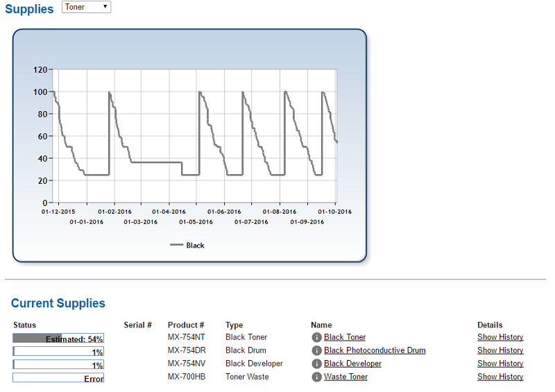The image size is (555, 392).
Task: Click the Current Supplies heading
Action: [x=58, y=303]
